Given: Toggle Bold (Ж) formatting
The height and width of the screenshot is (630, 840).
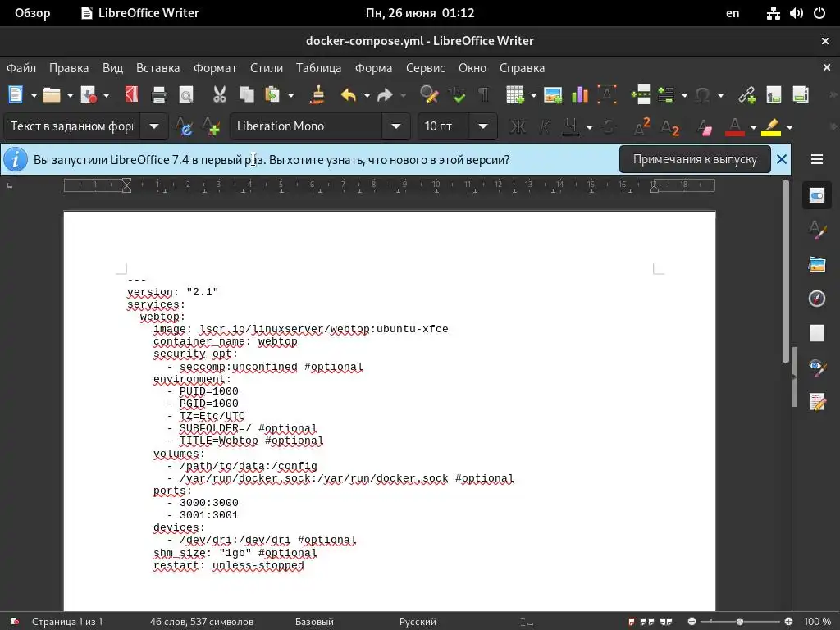Looking at the screenshot, I should click(518, 126).
